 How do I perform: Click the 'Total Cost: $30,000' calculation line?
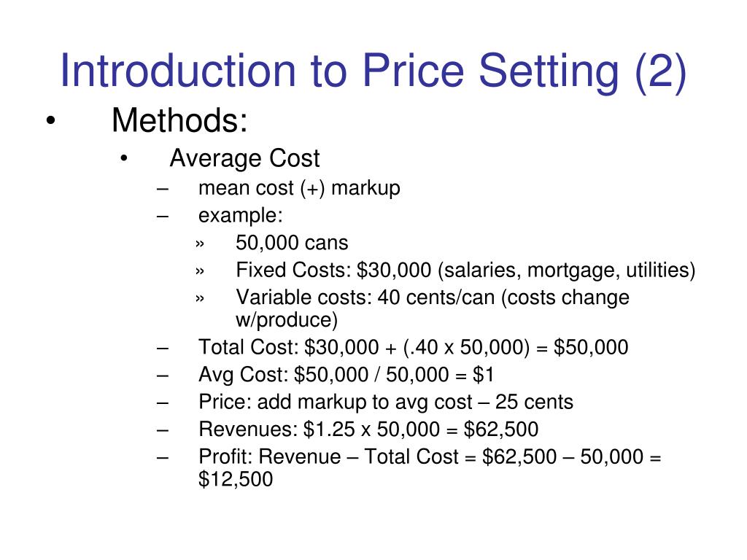(414, 347)
